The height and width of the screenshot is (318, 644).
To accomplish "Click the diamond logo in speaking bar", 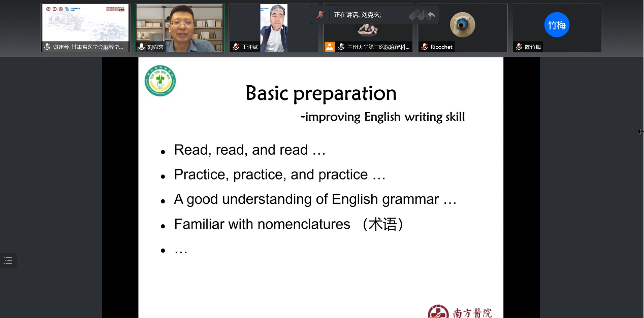I will 416,15.
